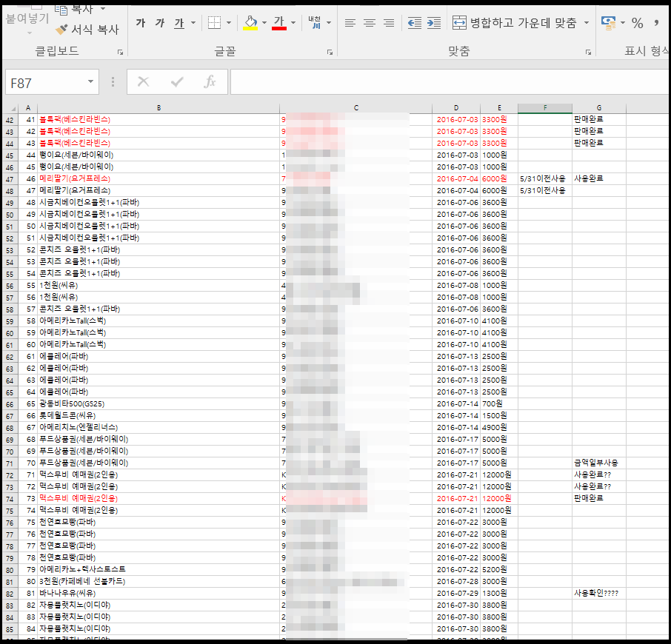Screen dimensions: 671x644
Task: Apply the red font color icon
Action: pyautogui.click(x=279, y=23)
